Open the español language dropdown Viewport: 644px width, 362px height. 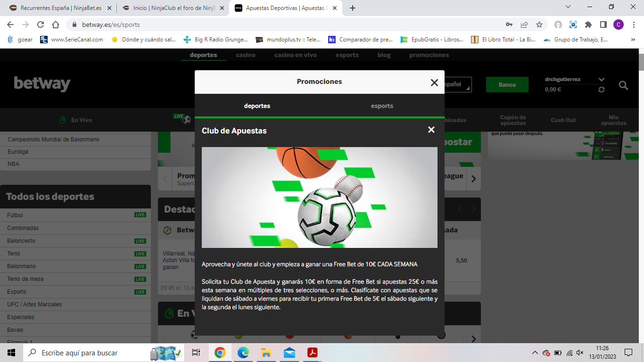tap(457, 84)
